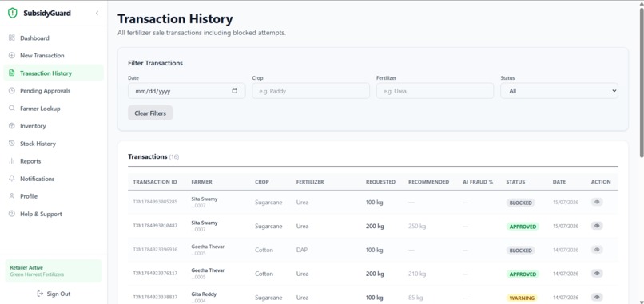Click farmer name Gita Reddy
The image size is (644, 304).
tap(204, 294)
